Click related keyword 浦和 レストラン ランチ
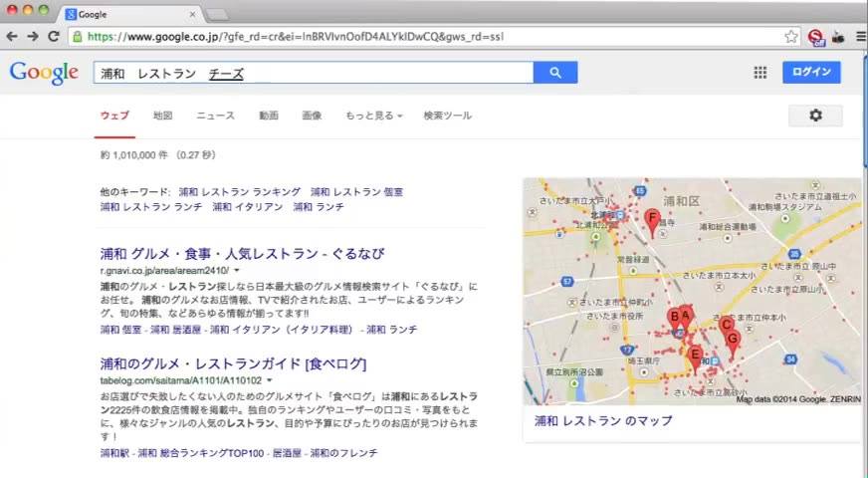This screenshot has width=868, height=478. point(151,206)
